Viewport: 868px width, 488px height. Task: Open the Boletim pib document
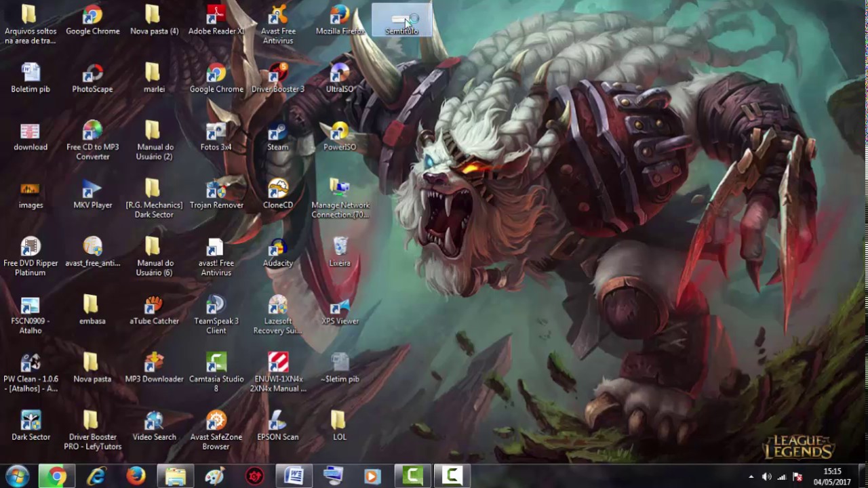click(31, 78)
